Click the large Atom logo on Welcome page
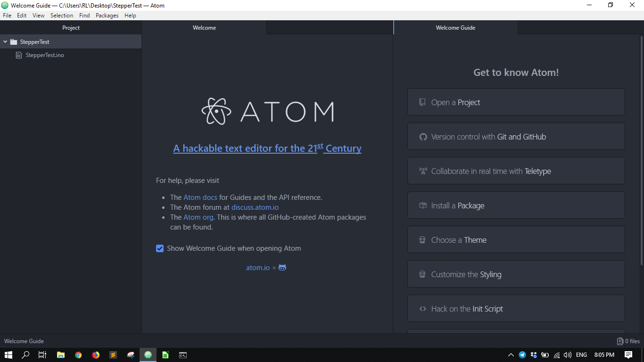The height and width of the screenshot is (362, 644). (268, 111)
